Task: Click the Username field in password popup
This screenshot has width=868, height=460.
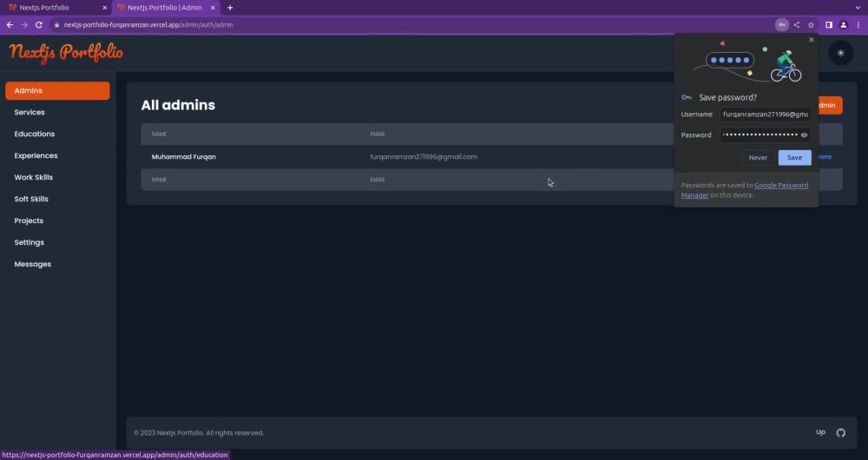Action: tap(765, 115)
